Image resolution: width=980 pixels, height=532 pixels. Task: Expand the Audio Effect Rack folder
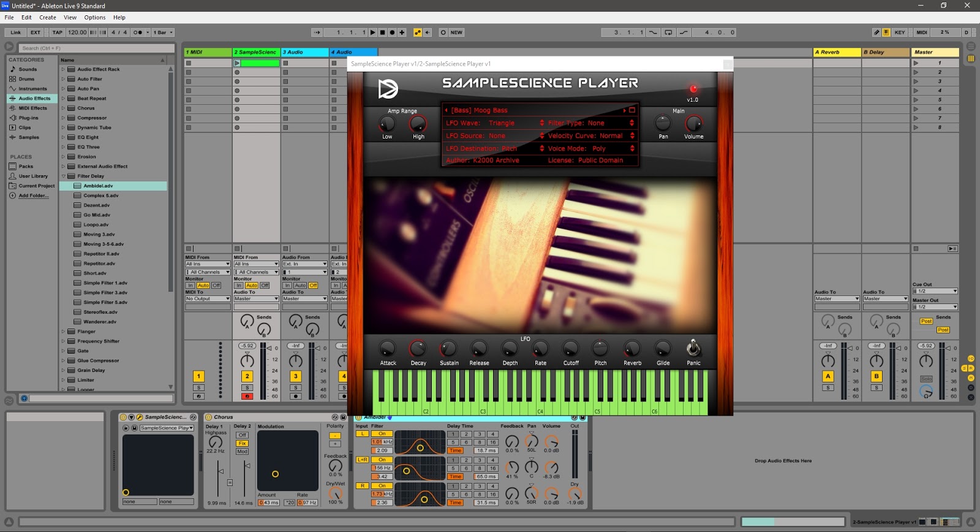pyautogui.click(x=63, y=69)
